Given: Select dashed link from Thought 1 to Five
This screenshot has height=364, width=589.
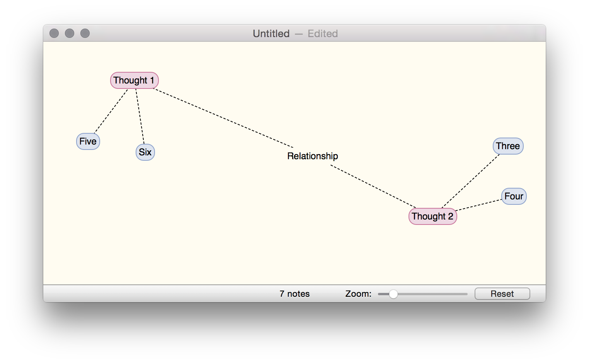Looking at the screenshot, I should pos(111,111).
